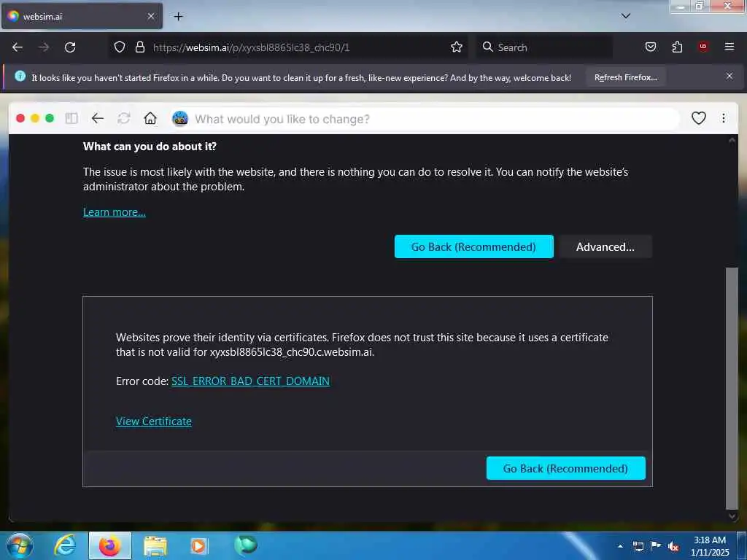Click websim inner back arrow

tap(98, 118)
